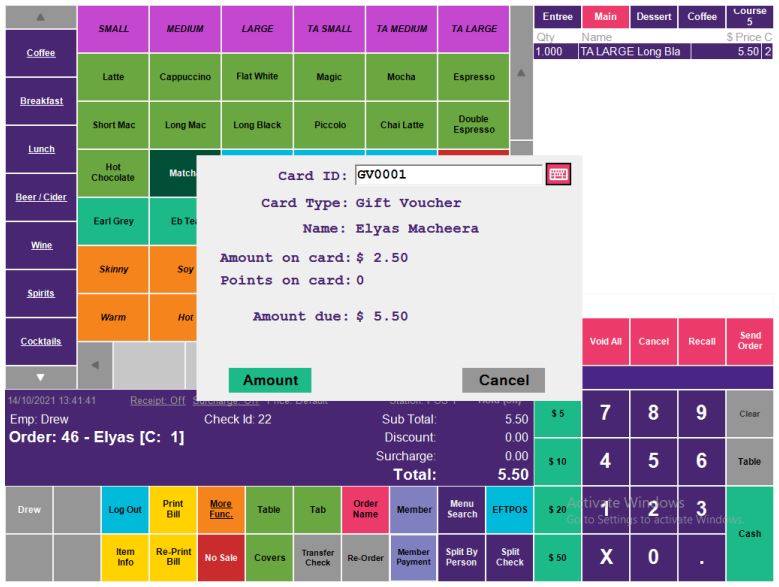The width and height of the screenshot is (779, 587).
Task: Open the on-screen keyboard icon beside Card ID
Action: (558, 175)
